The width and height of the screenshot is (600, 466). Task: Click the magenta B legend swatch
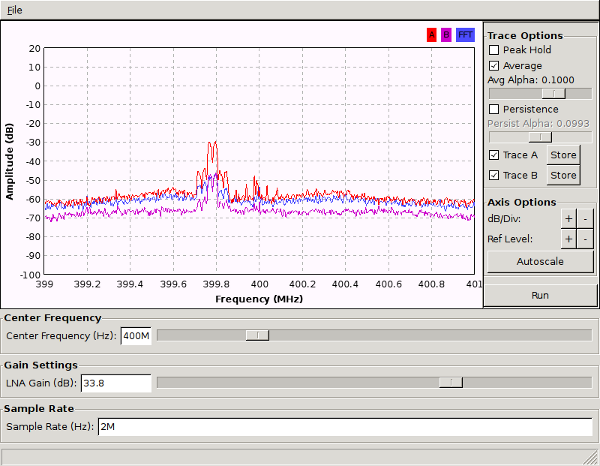(x=446, y=35)
